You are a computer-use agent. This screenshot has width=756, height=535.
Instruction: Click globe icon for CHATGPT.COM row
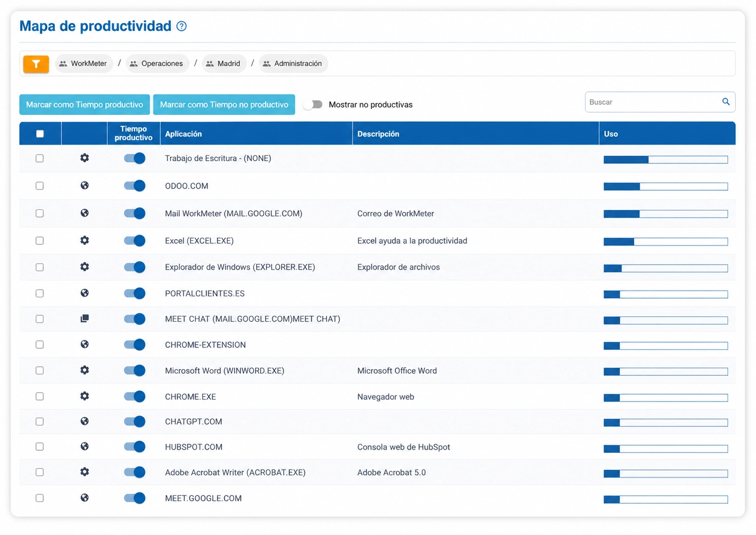coord(85,421)
